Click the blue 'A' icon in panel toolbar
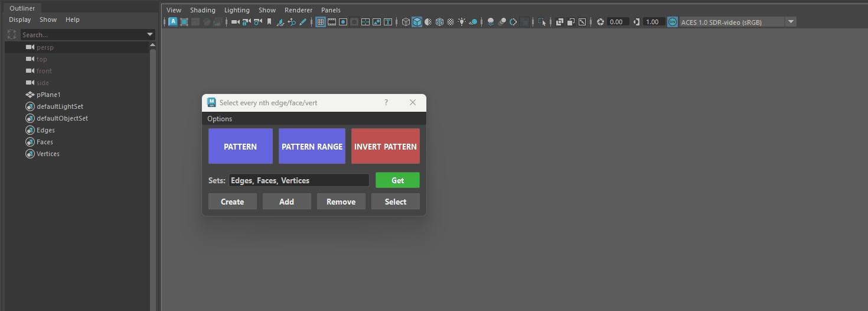Image resolution: width=868 pixels, height=311 pixels. point(173,22)
